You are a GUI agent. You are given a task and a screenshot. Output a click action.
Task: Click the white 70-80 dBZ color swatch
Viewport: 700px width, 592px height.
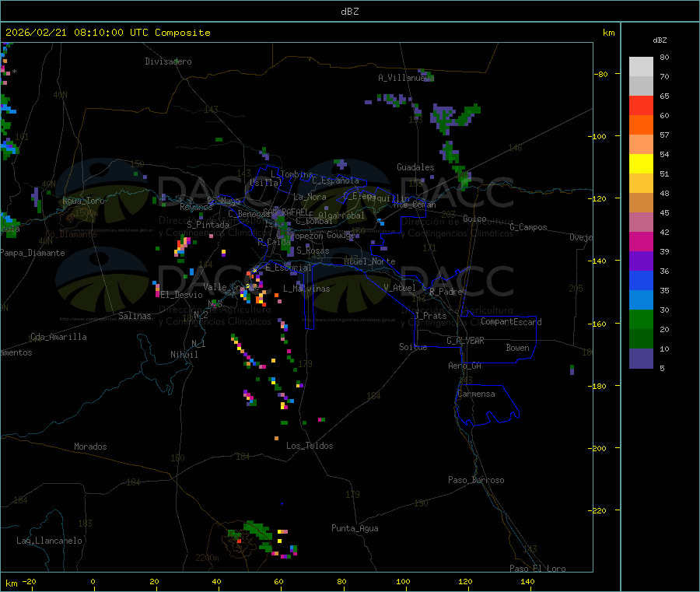(641, 67)
